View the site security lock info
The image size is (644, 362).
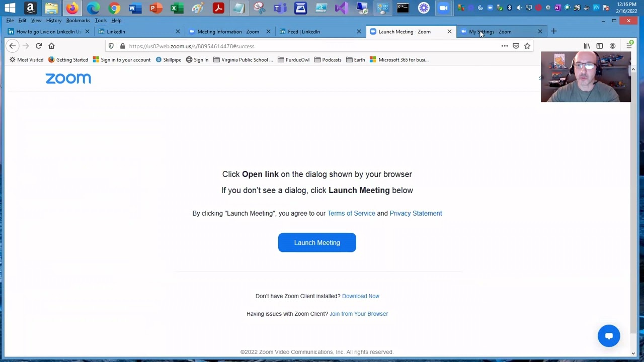pos(122,46)
